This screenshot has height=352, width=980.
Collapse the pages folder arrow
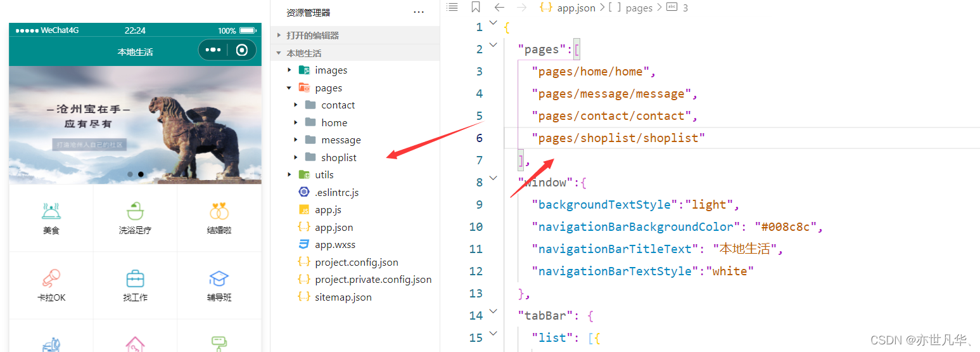pos(290,88)
